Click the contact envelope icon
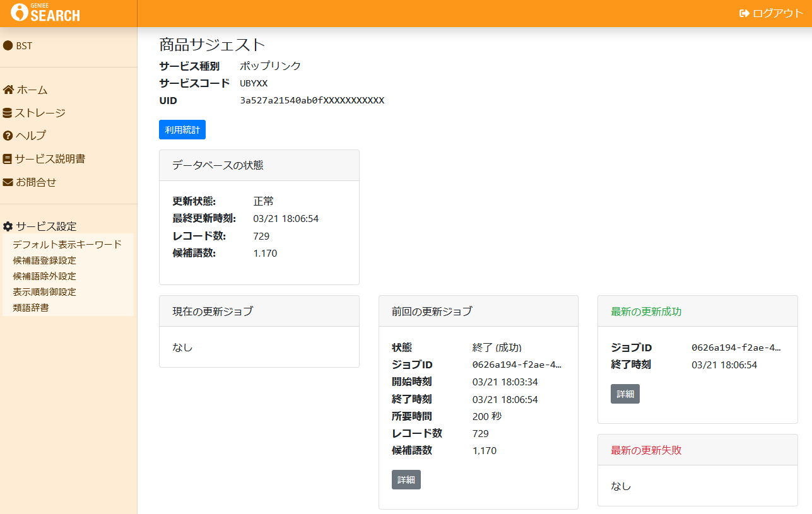The height and width of the screenshot is (514, 812). pyautogui.click(x=8, y=182)
